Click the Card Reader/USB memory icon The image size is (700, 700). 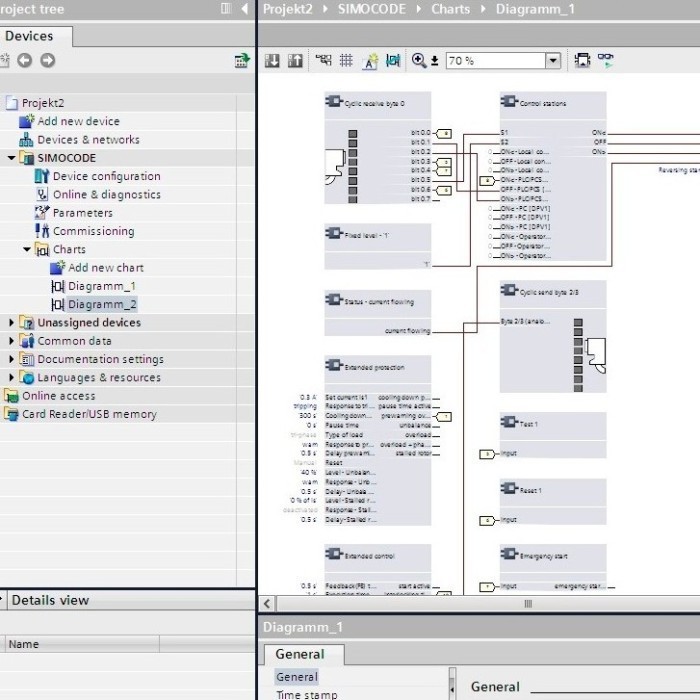click(11, 414)
